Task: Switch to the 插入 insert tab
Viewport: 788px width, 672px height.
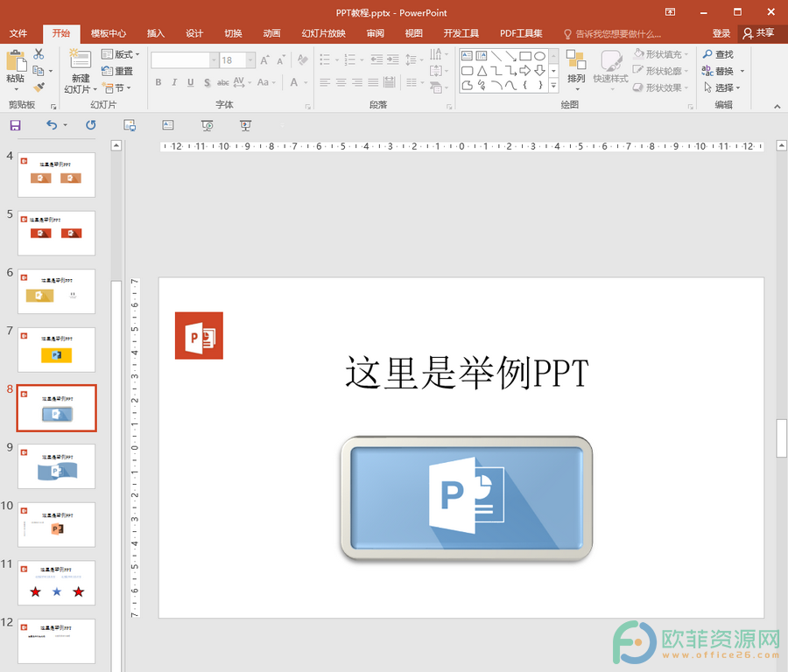Action: click(x=155, y=33)
